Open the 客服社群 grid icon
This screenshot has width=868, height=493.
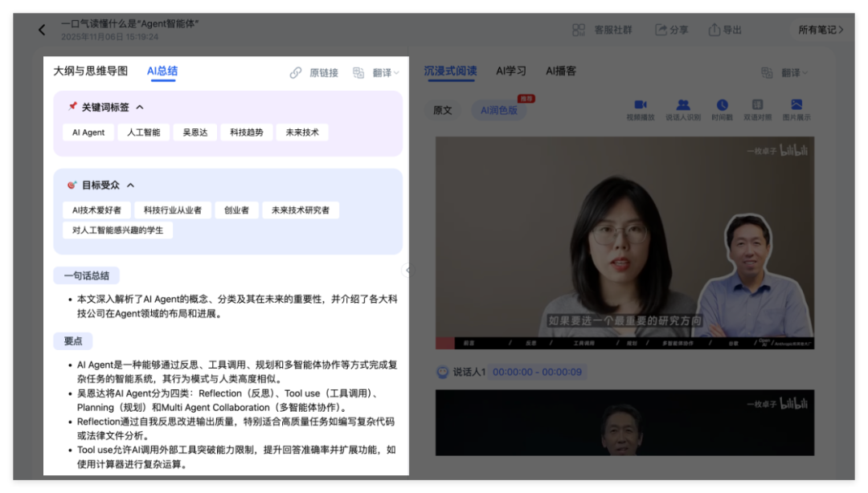point(579,30)
